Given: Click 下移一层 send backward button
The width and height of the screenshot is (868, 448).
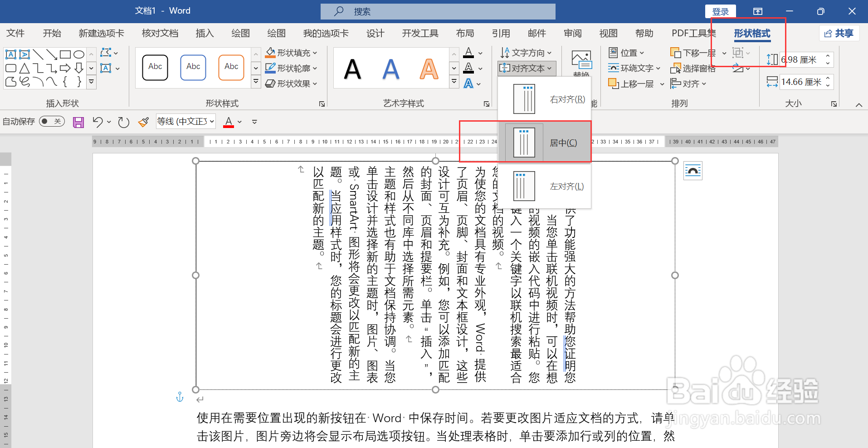Looking at the screenshot, I should (x=694, y=53).
